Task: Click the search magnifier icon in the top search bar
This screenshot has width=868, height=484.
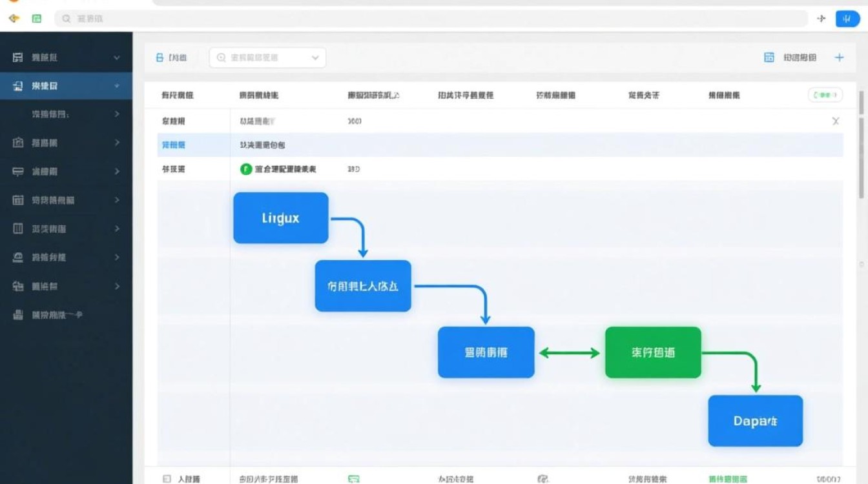Action: (x=65, y=19)
